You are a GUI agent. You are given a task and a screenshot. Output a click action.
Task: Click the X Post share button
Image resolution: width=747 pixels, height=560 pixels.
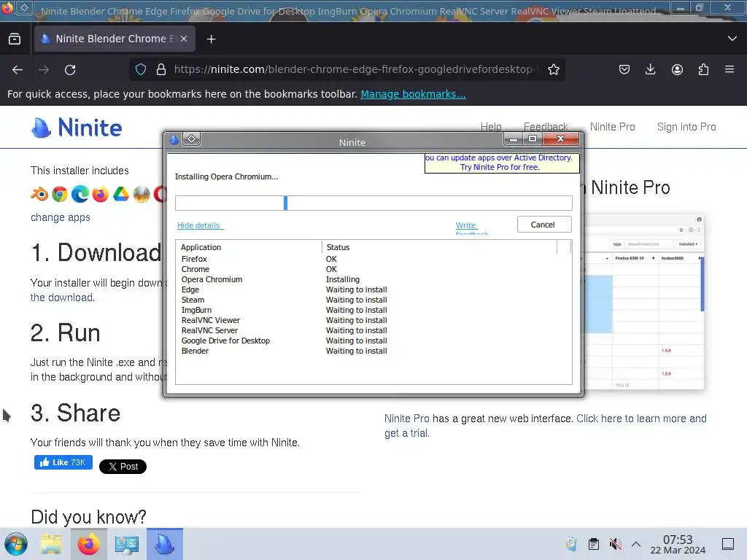(x=123, y=467)
